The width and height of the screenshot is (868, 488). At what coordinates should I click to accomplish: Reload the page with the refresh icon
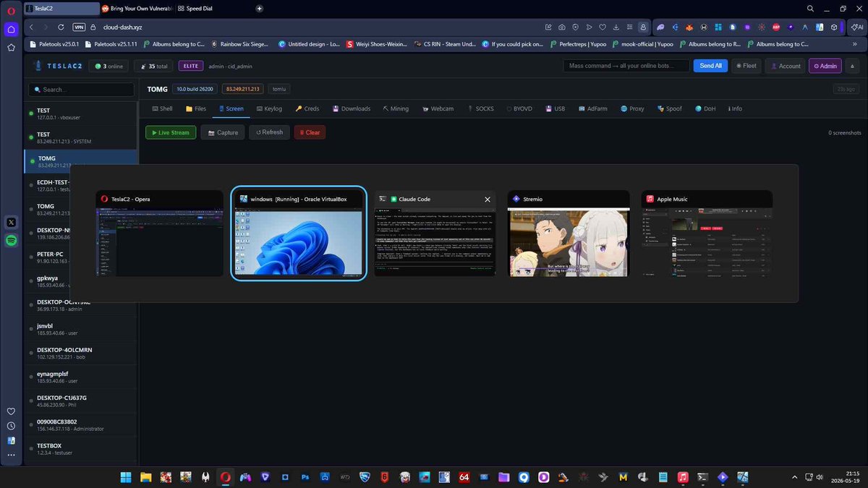[62, 27]
